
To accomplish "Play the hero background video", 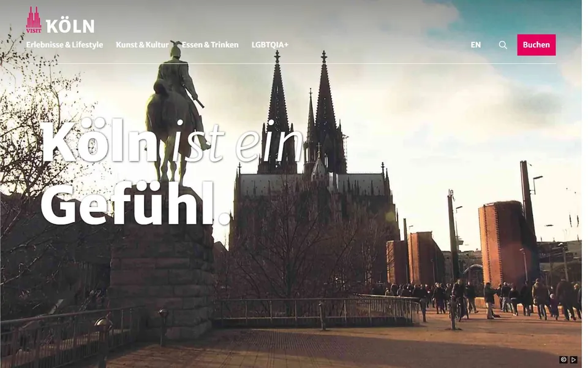I will pyautogui.click(x=573, y=359).
